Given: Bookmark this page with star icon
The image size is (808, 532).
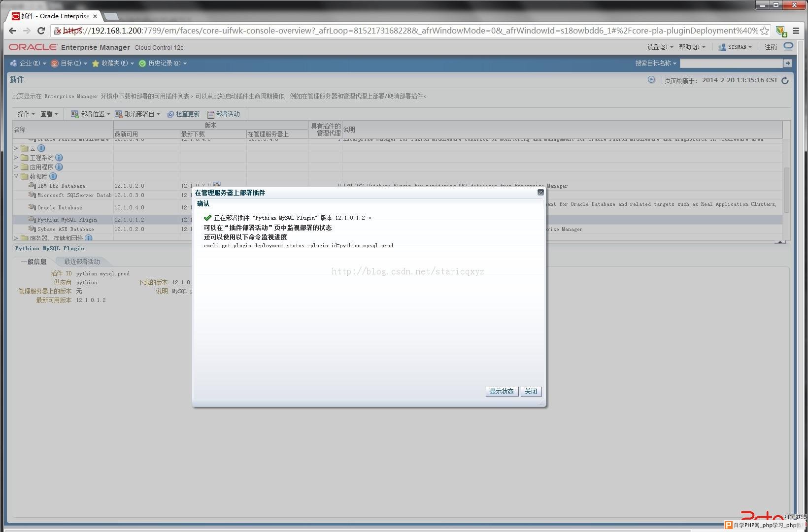Looking at the screenshot, I should [764, 31].
